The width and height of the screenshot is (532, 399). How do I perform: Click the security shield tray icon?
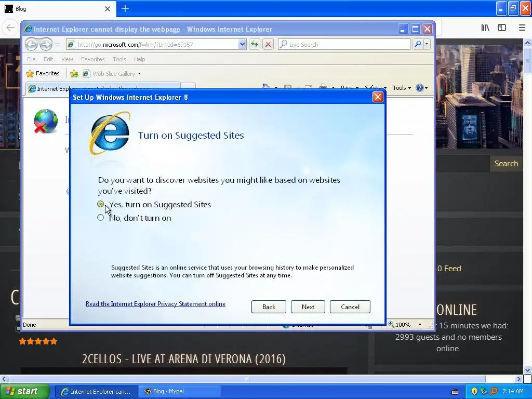474,392
